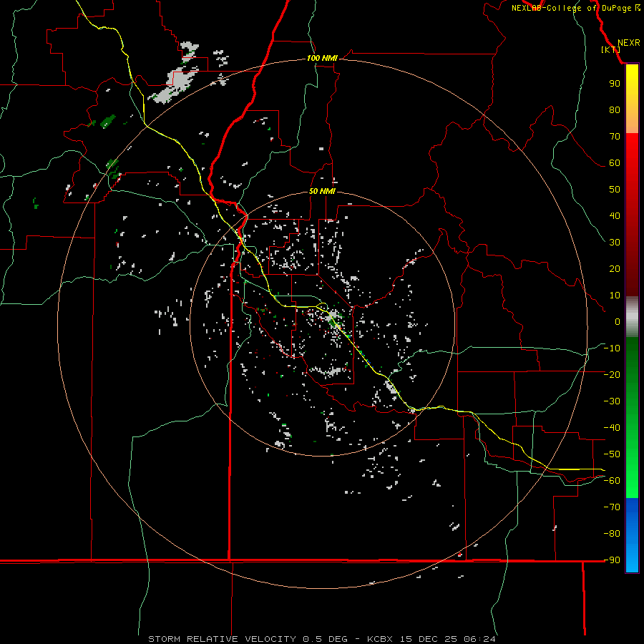Click the NEXLAB-College of DuPage credit text

pyautogui.click(x=575, y=8)
